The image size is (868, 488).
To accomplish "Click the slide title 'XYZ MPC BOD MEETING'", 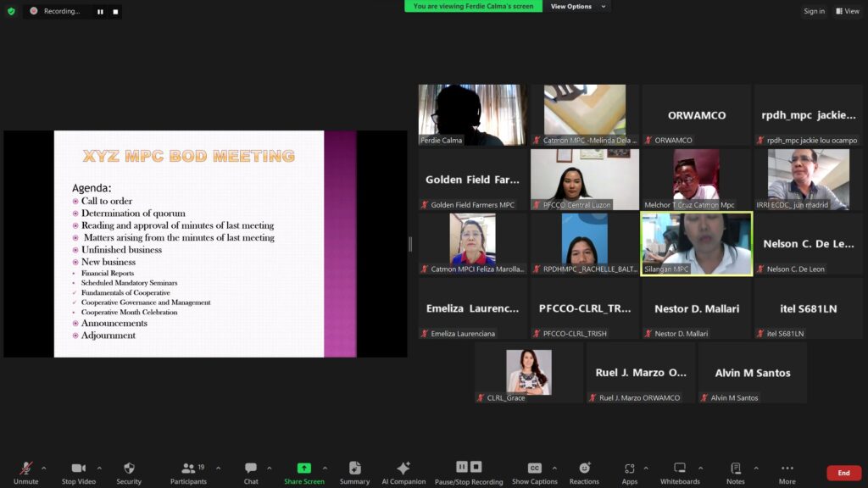I will [x=189, y=156].
